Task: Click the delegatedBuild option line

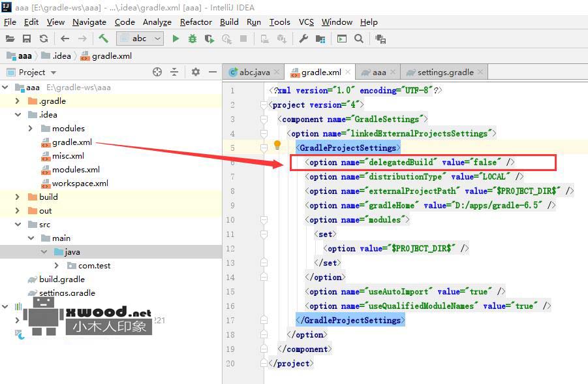Action: tap(410, 162)
